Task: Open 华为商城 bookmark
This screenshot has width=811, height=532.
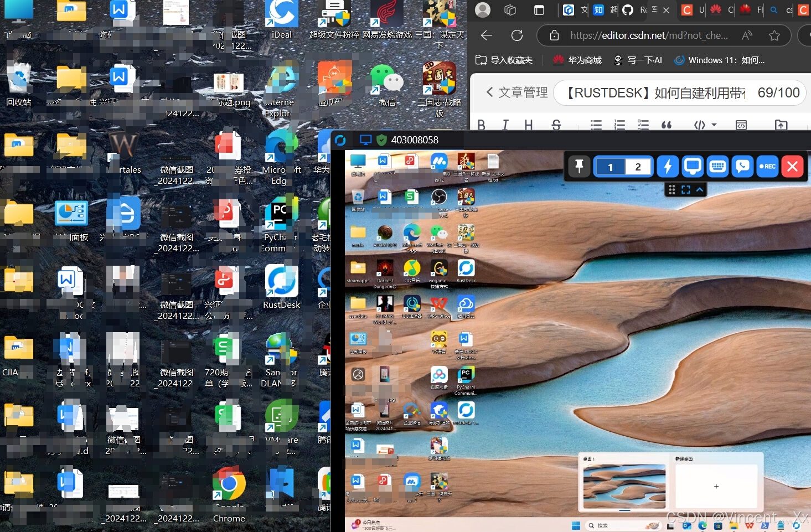Action: click(x=577, y=60)
